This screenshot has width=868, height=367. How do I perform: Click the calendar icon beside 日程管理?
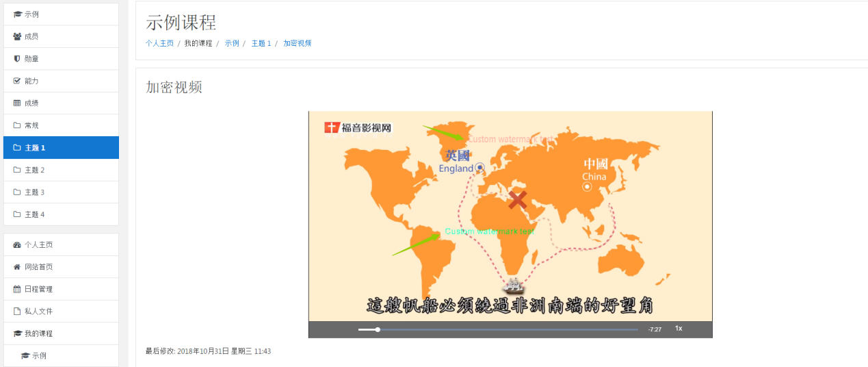[17, 289]
